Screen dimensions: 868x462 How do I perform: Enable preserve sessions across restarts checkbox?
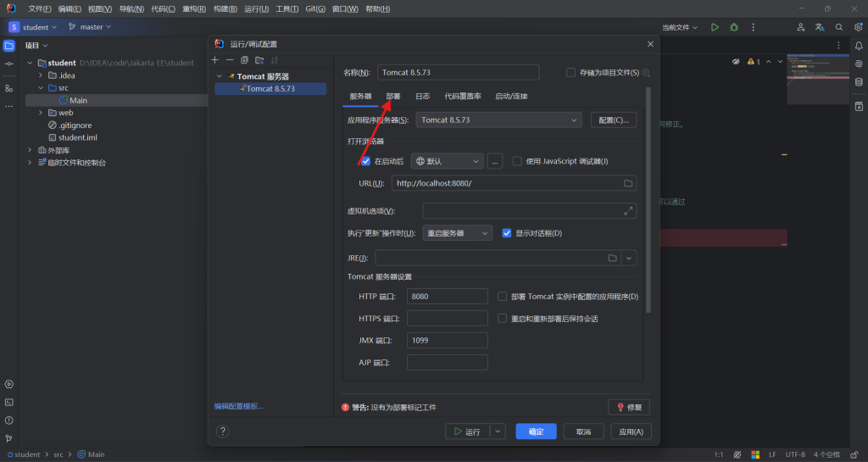(x=502, y=319)
